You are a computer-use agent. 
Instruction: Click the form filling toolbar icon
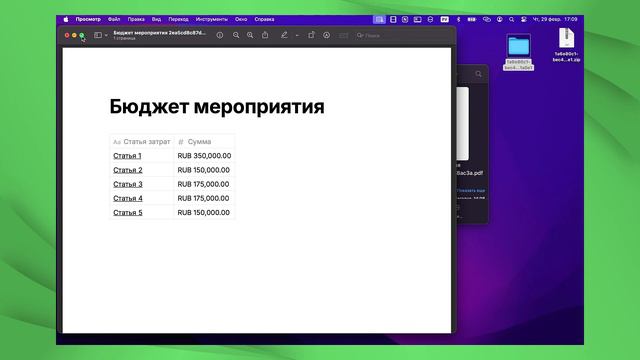[x=344, y=36]
